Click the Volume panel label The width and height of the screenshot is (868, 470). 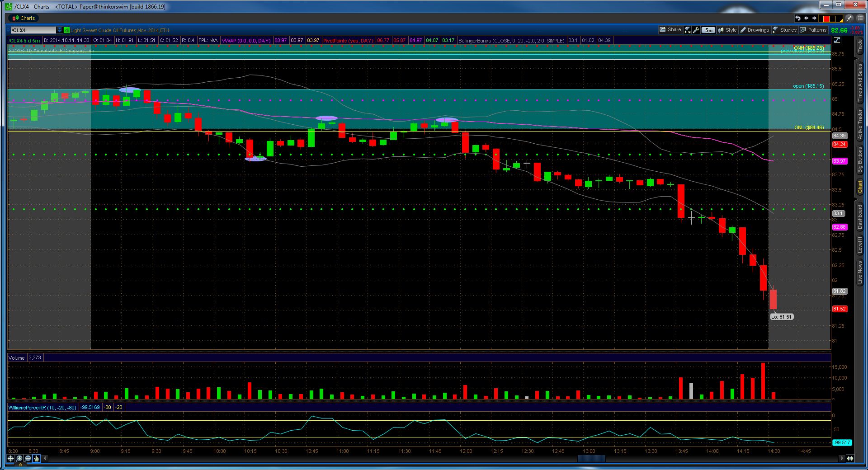(x=17, y=358)
